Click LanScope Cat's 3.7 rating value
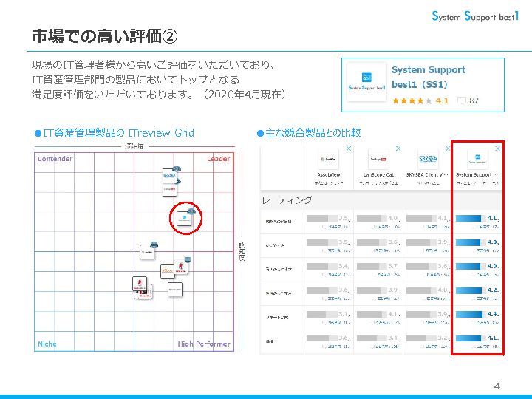Image resolution: width=532 pixels, height=399 pixels. point(393,266)
